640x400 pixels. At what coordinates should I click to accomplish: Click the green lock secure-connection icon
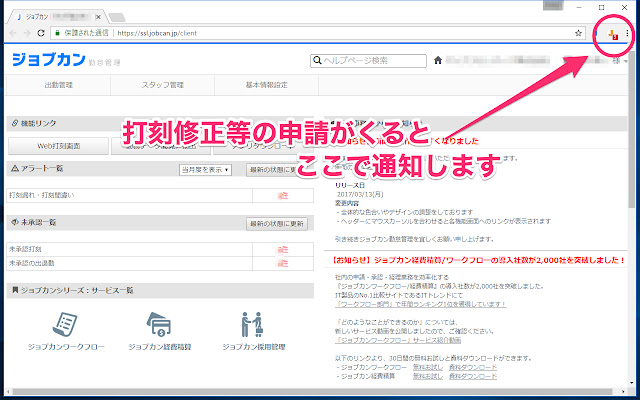click(58, 33)
